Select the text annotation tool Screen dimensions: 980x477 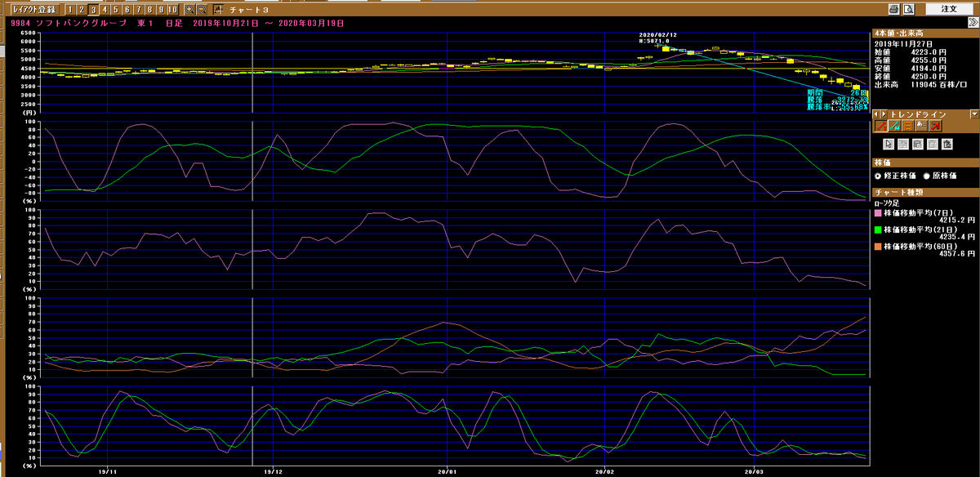point(921,126)
